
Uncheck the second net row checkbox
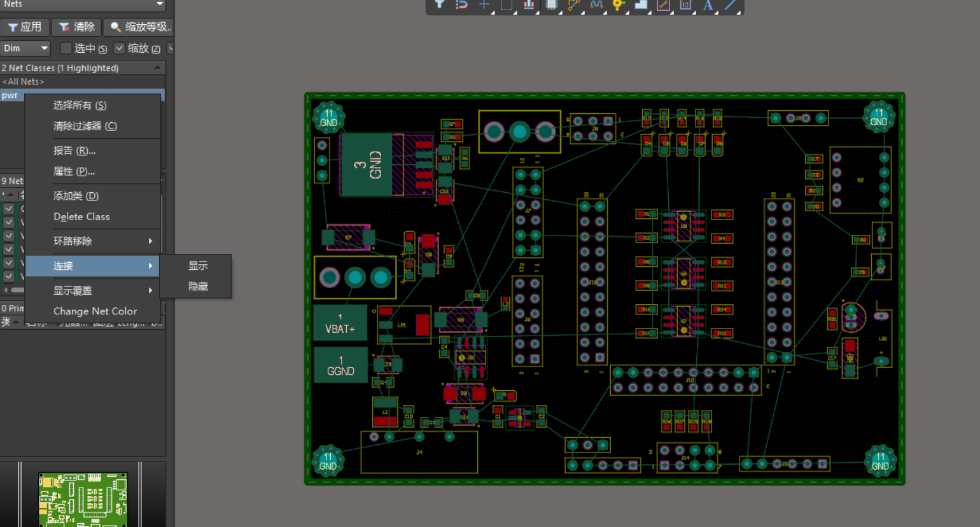[x=9, y=222]
